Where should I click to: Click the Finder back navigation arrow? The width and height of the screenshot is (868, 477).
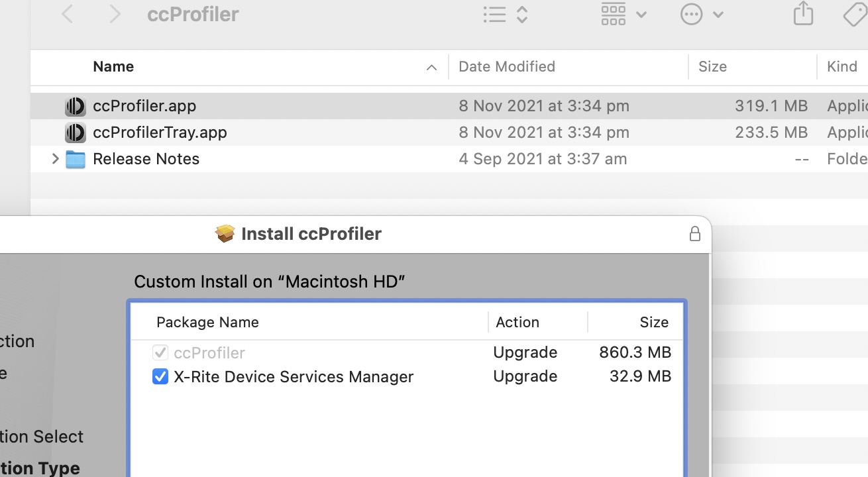[x=68, y=14]
